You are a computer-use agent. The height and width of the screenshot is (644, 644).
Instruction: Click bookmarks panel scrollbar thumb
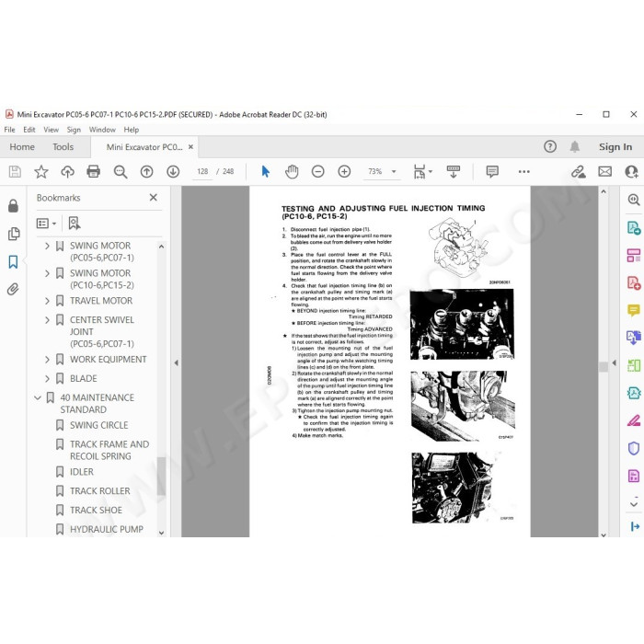coord(161,477)
